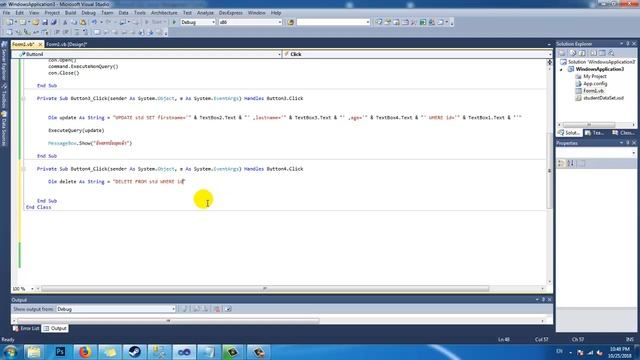Image resolution: width=640 pixels, height=360 pixels.
Task: Open the Tools menu
Action: (140, 13)
